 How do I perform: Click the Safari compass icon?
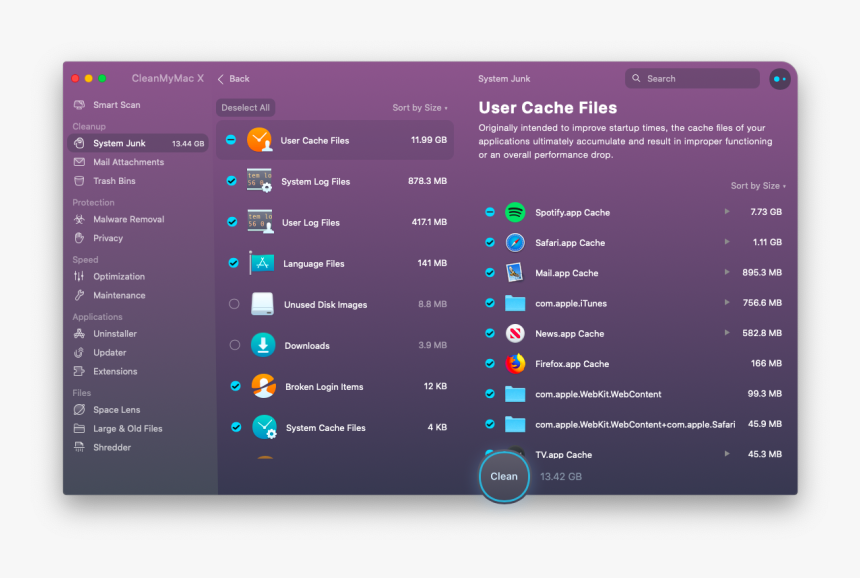[x=515, y=242]
